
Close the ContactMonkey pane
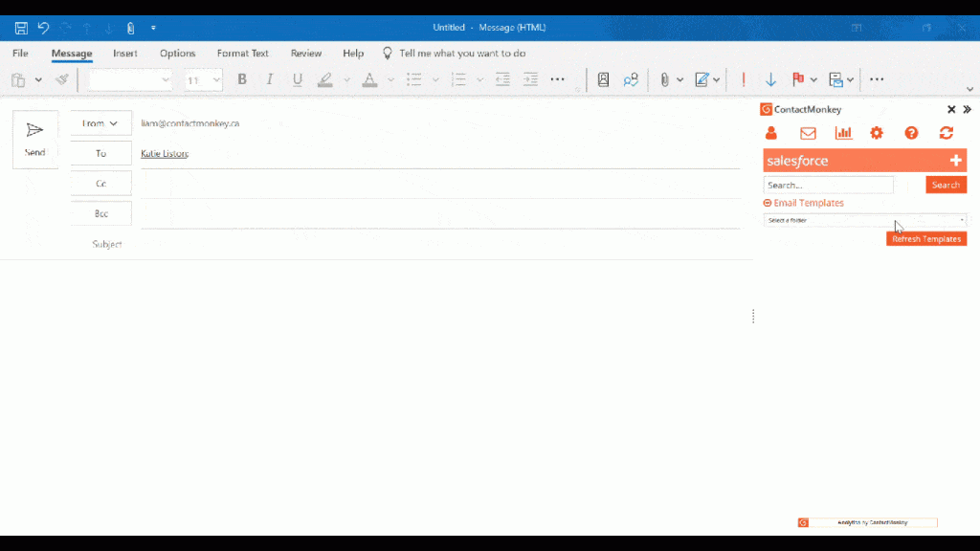coord(951,109)
